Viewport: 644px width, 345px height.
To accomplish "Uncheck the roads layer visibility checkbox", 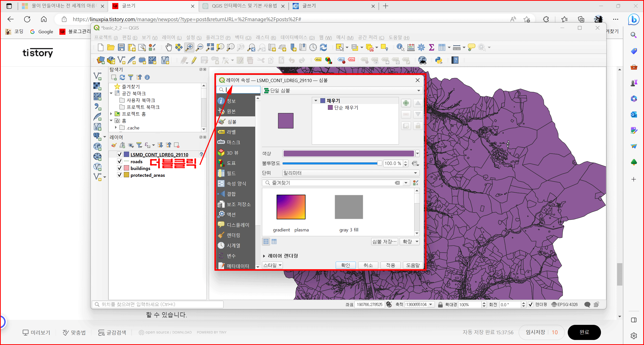I will (x=120, y=161).
